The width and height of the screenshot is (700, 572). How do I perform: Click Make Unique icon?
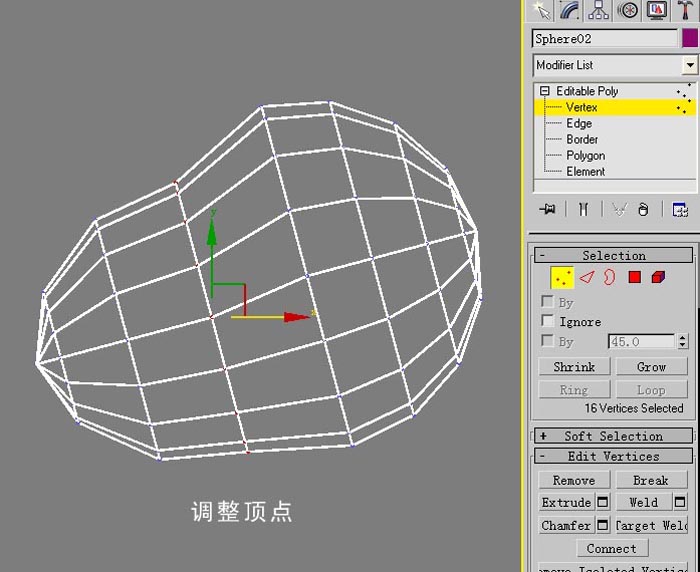pyautogui.click(x=619, y=209)
